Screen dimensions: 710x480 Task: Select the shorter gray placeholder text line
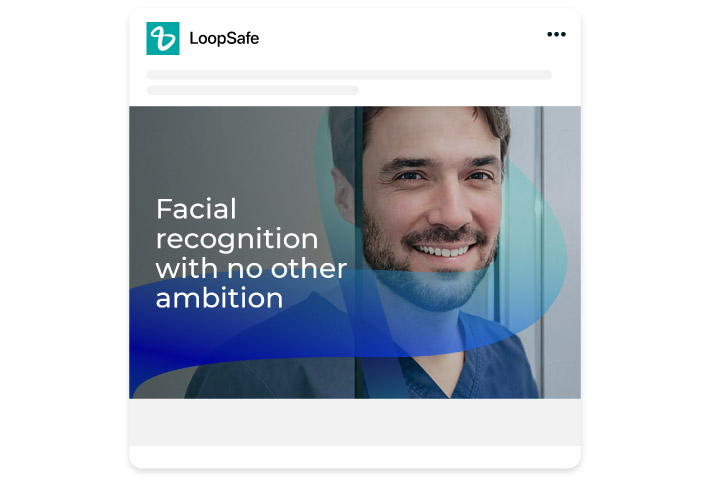point(252,91)
